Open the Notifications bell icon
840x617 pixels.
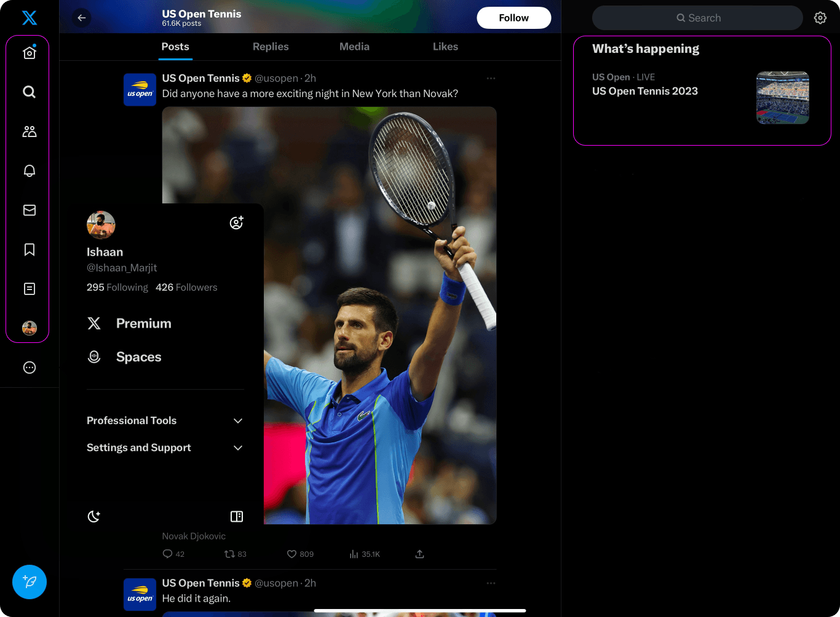[x=30, y=171]
